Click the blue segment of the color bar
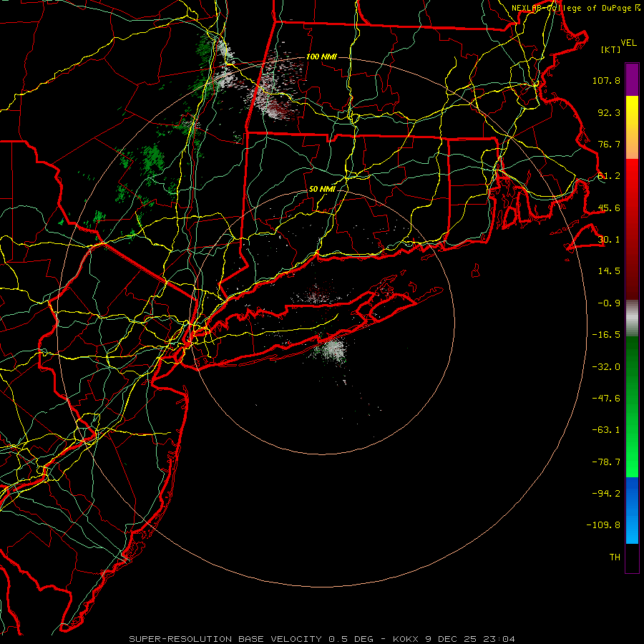 (632, 510)
